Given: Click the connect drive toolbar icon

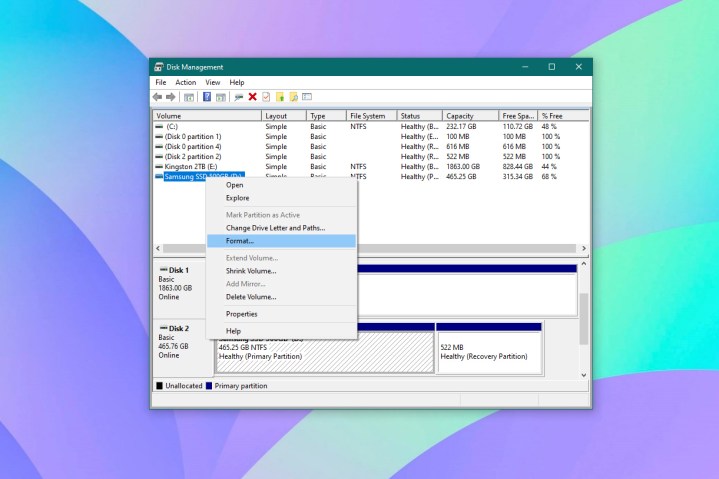Looking at the screenshot, I should point(238,97).
